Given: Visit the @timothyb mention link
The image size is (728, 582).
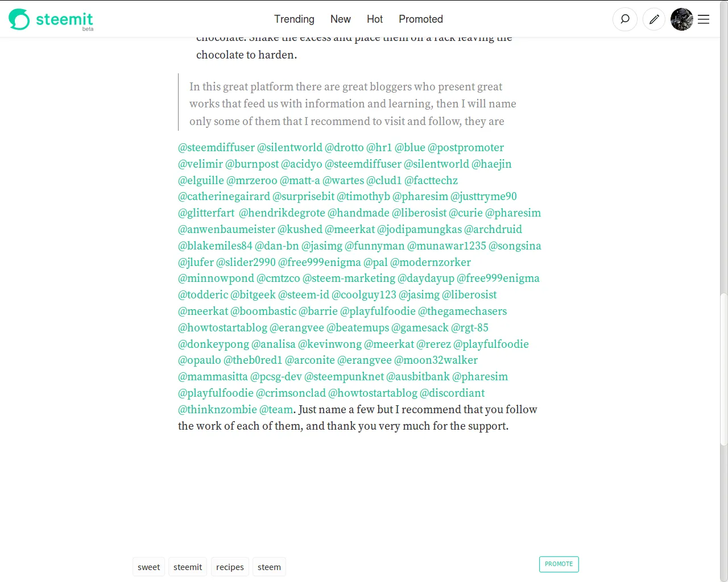Looking at the screenshot, I should point(363,197).
